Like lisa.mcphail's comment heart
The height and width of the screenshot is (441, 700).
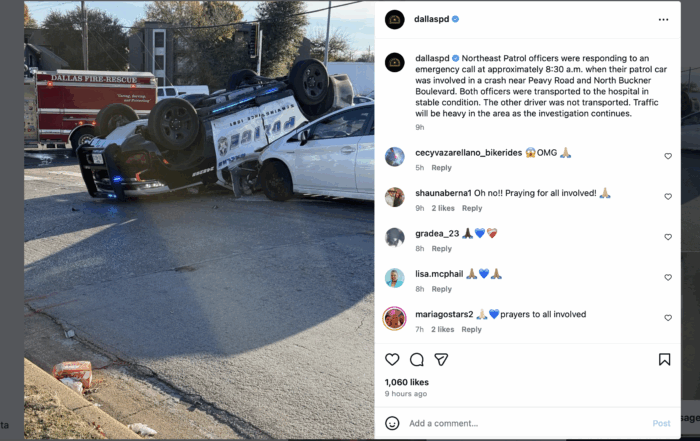[668, 277]
